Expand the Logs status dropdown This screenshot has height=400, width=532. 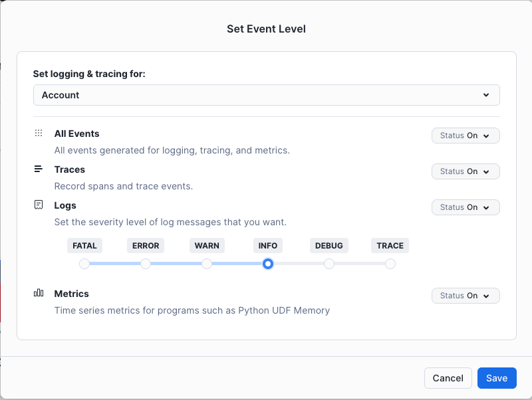[465, 207]
